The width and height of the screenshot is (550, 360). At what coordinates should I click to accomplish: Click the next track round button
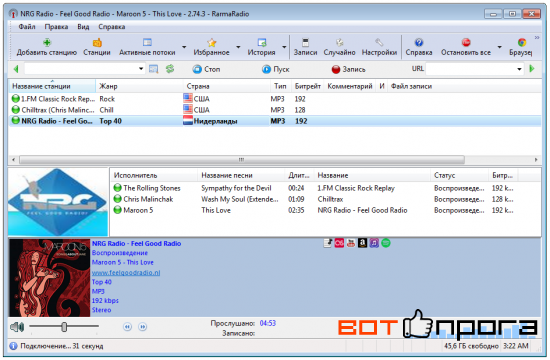[x=143, y=327]
